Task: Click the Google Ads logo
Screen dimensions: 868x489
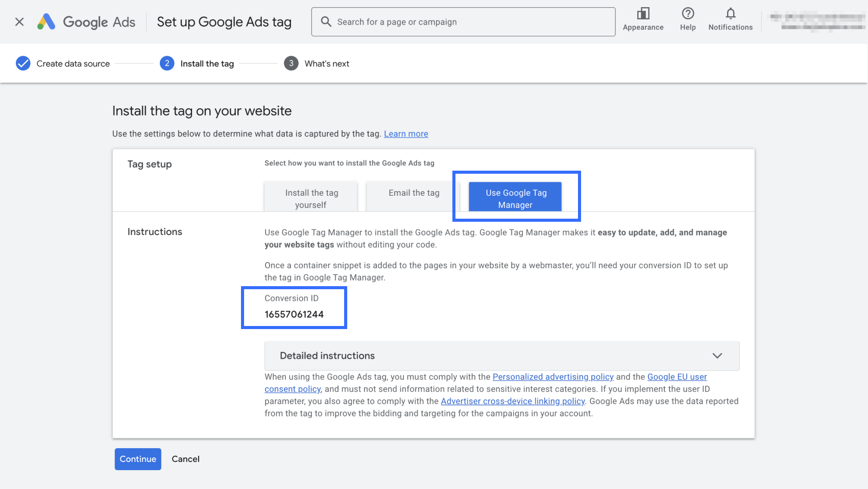Action: coord(46,22)
